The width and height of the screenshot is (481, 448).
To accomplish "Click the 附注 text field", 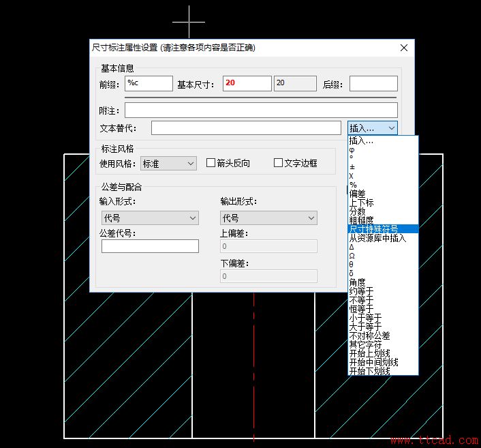I will point(261,110).
